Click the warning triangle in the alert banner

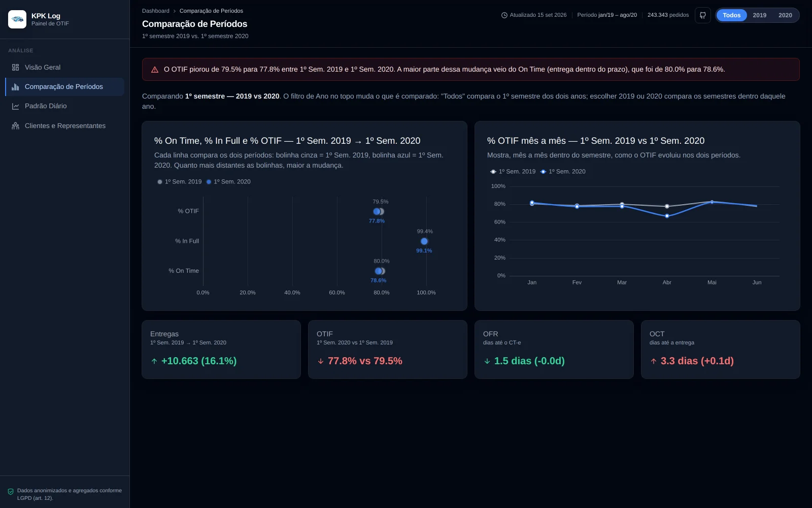tap(155, 70)
